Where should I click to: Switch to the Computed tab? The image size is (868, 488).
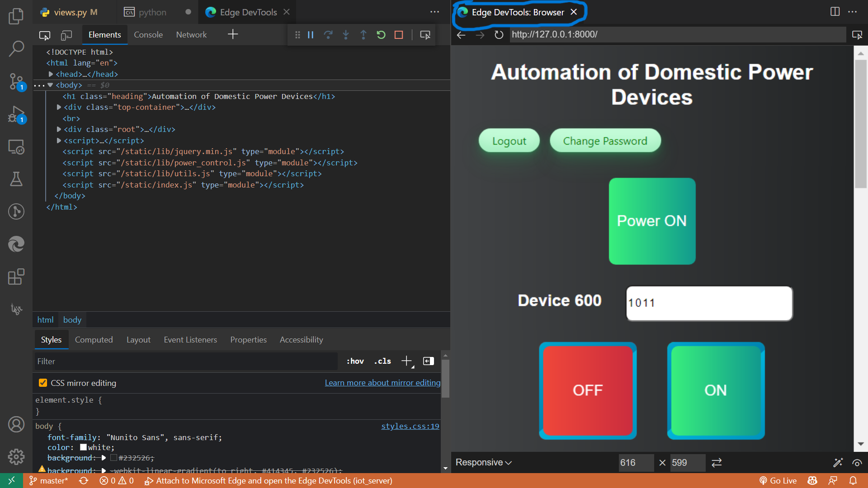point(94,339)
